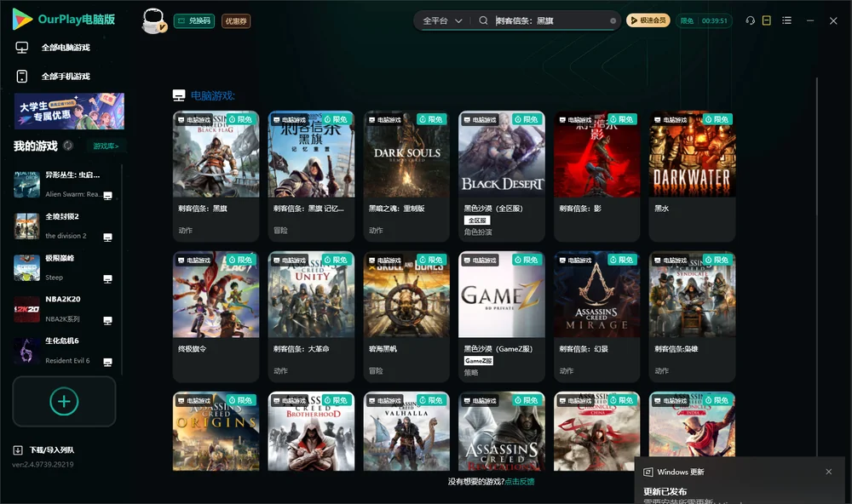Click PC icon next to the division 2
Viewport: 852px width, 504px height.
(107, 238)
